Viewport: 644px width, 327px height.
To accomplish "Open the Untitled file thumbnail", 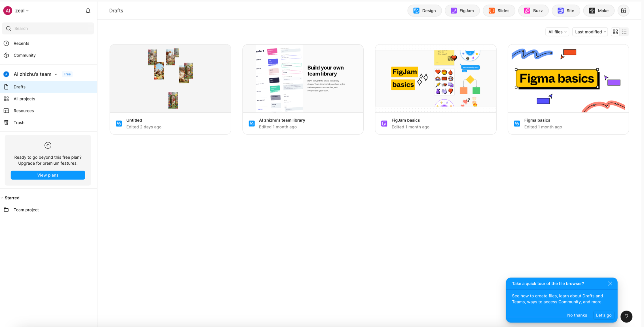I will pos(170,79).
